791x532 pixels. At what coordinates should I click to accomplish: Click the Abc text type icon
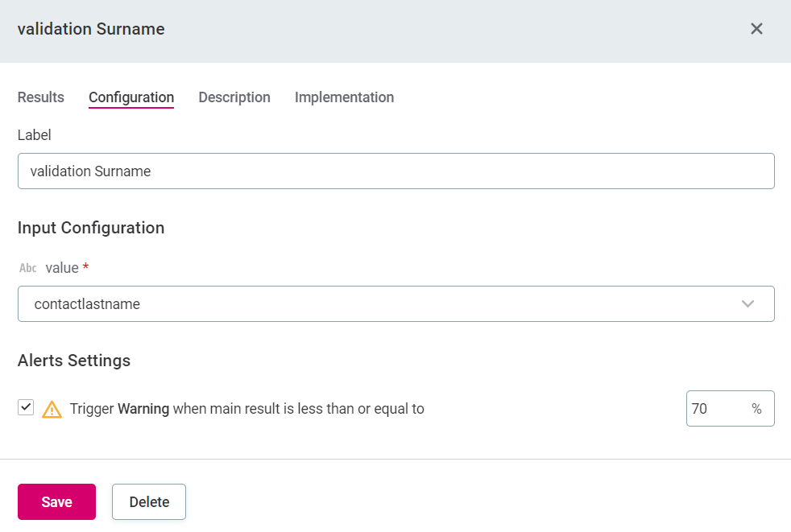(x=27, y=269)
